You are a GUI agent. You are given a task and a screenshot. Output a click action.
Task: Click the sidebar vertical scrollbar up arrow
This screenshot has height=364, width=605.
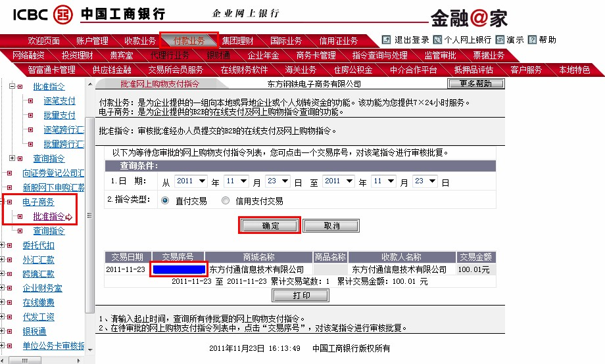90,83
